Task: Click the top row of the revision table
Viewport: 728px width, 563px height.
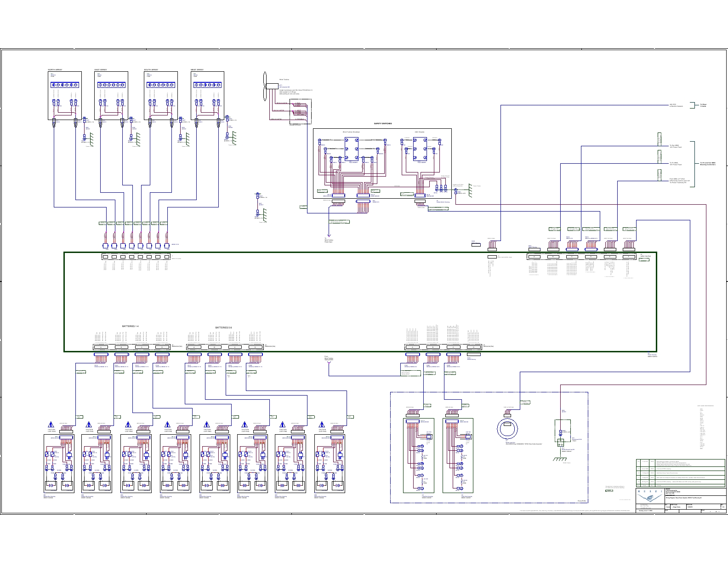Action: pyautogui.click(x=681, y=462)
